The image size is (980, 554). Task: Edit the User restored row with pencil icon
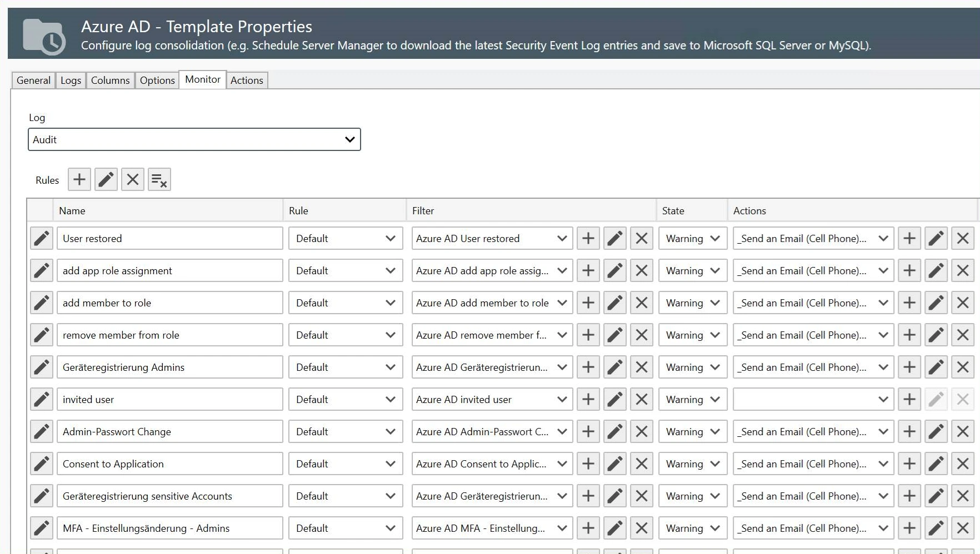coord(42,238)
